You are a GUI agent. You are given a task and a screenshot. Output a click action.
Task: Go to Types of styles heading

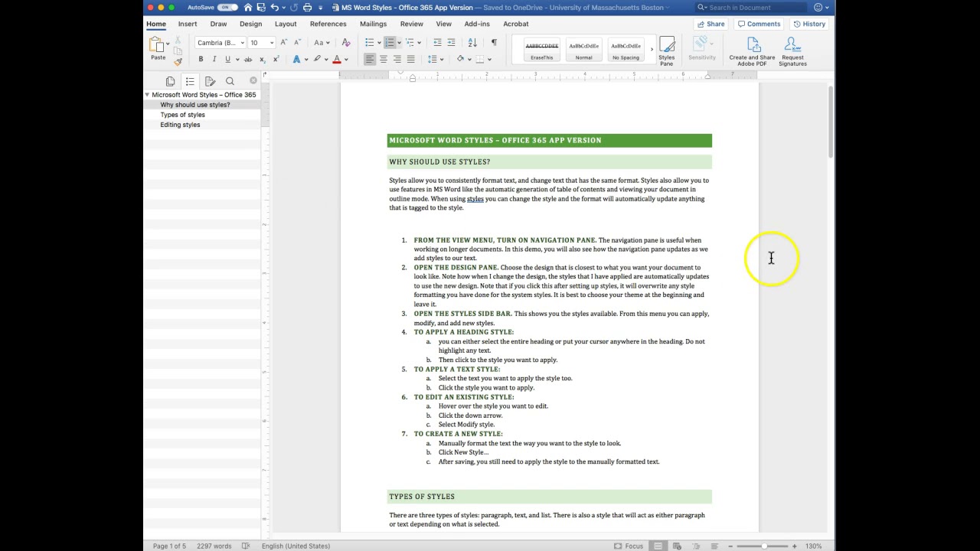tap(182, 115)
